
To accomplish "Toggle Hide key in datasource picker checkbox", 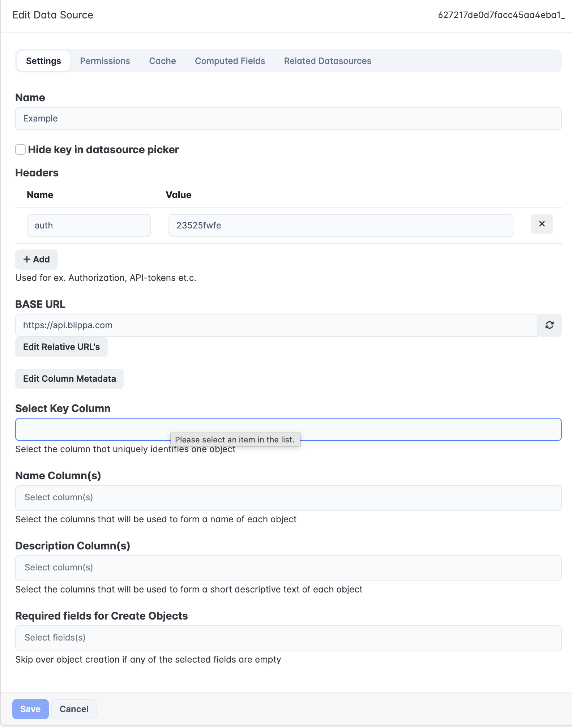I will click(21, 150).
